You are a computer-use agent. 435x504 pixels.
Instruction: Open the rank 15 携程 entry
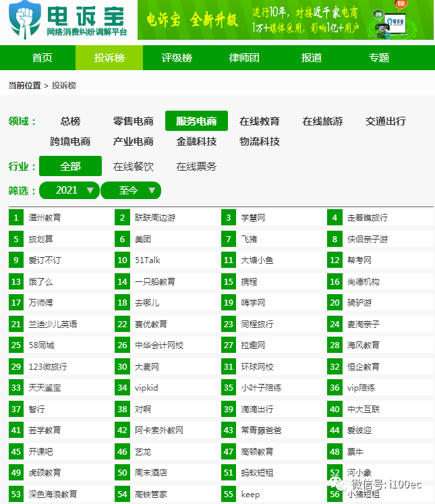249,281
